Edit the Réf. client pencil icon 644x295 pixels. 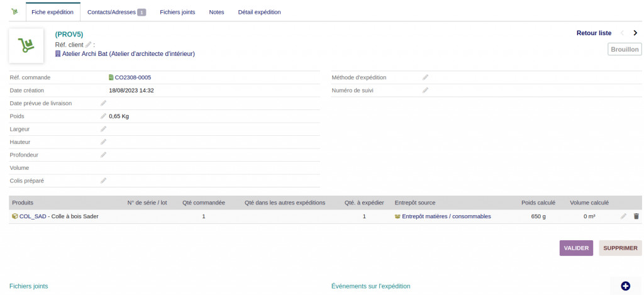pyautogui.click(x=89, y=45)
